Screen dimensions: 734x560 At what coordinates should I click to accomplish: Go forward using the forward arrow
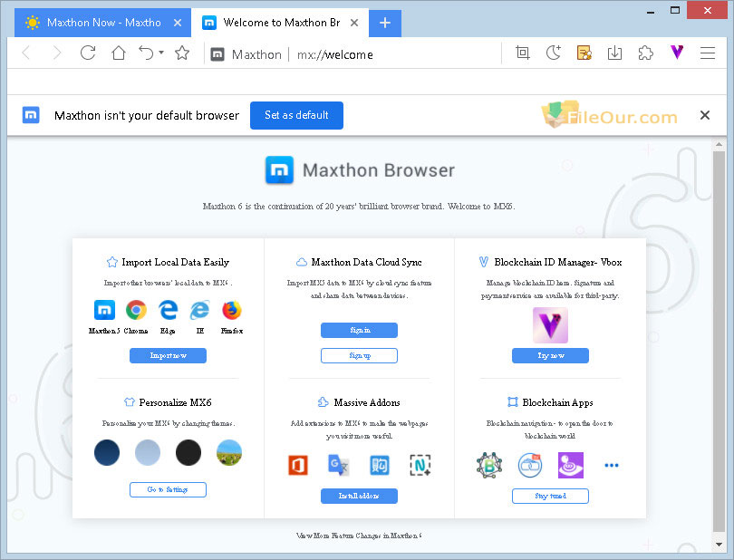(57, 53)
